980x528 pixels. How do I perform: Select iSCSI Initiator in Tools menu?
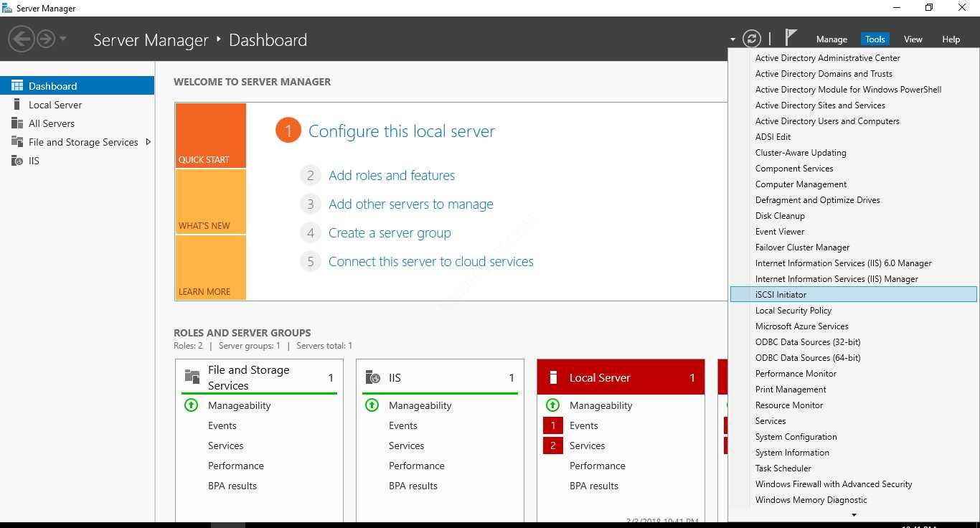854,295
